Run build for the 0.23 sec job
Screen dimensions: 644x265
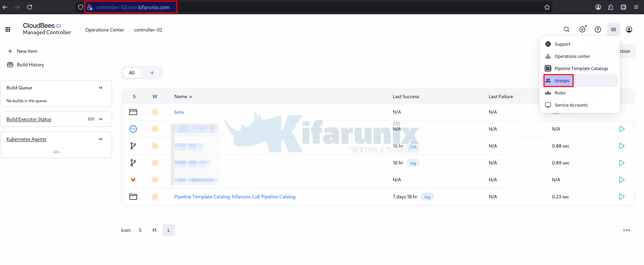622,197
